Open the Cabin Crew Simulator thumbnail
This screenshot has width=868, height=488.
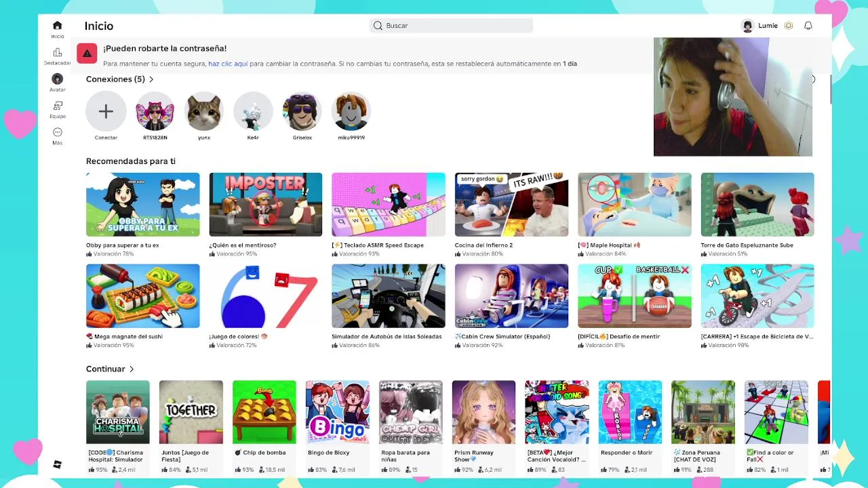[x=511, y=296]
